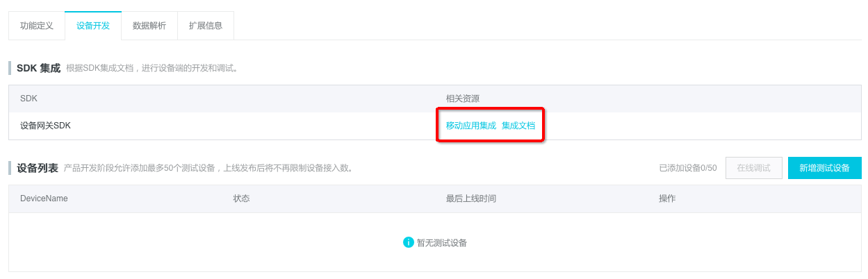Click the 已添加设备0/50 counter text
The image size is (868, 279).
click(x=688, y=168)
